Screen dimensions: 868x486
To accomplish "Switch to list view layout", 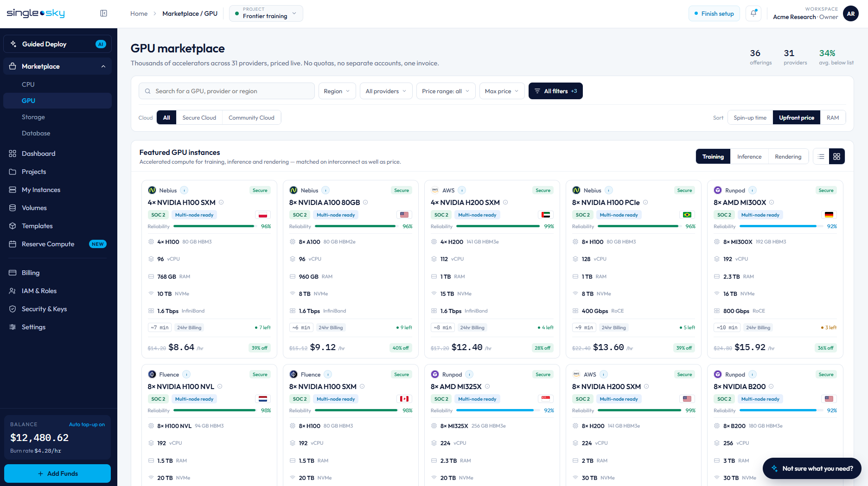I will [821, 157].
